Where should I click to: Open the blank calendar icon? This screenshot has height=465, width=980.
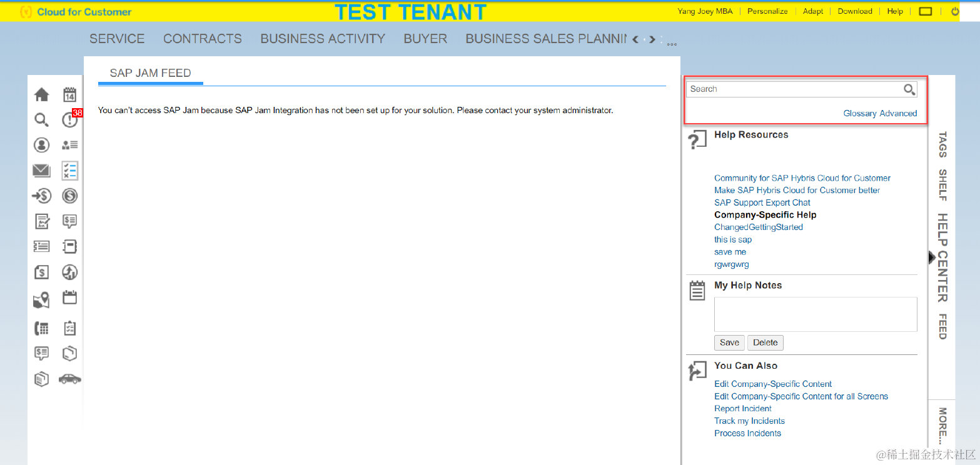coord(69,297)
